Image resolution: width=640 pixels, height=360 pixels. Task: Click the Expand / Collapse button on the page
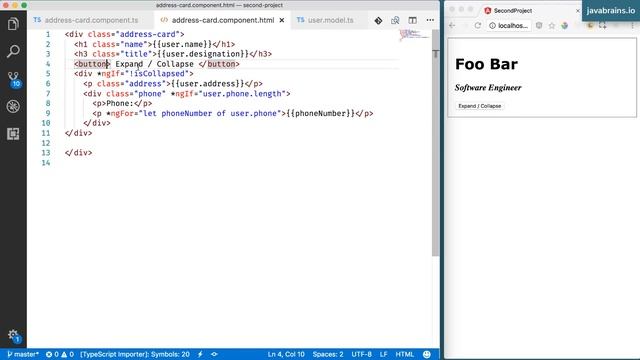click(480, 106)
